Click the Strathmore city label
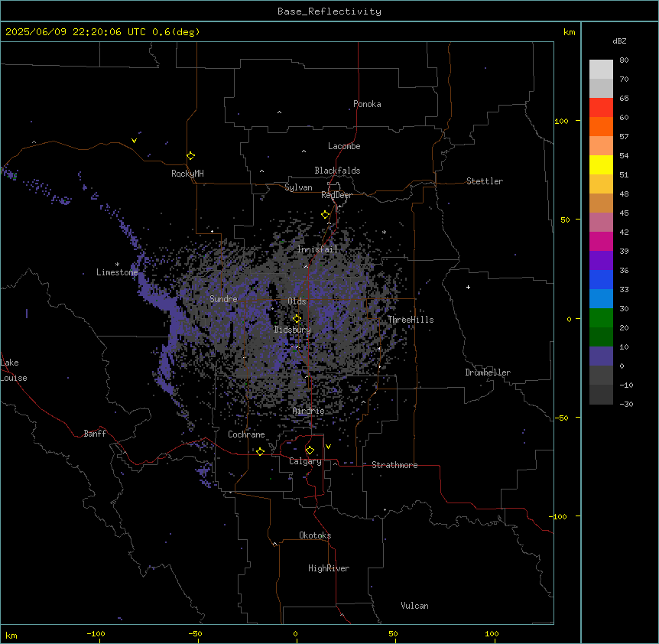The image size is (659, 644). coord(394,465)
